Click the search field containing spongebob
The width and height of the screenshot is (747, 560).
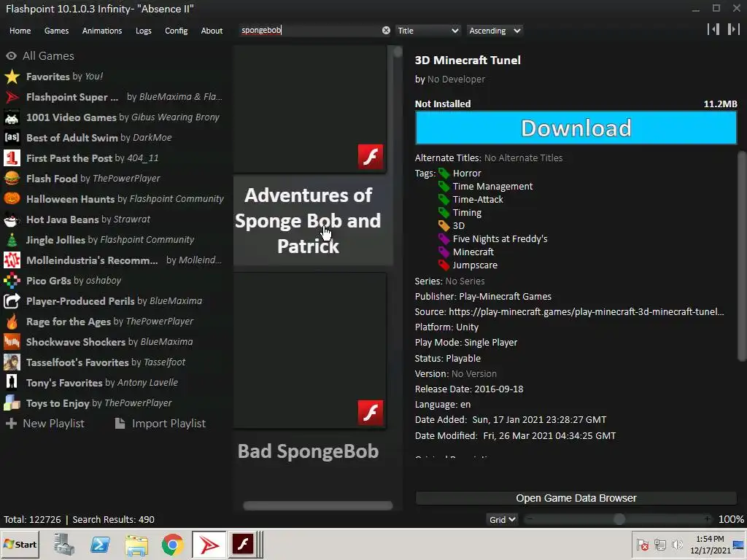pos(309,31)
